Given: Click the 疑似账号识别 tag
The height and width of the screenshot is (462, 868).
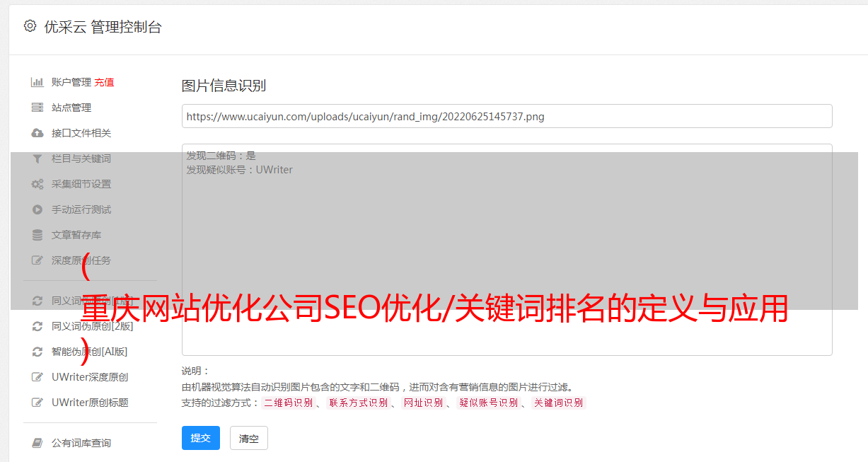Looking at the screenshot, I should pyautogui.click(x=488, y=403).
